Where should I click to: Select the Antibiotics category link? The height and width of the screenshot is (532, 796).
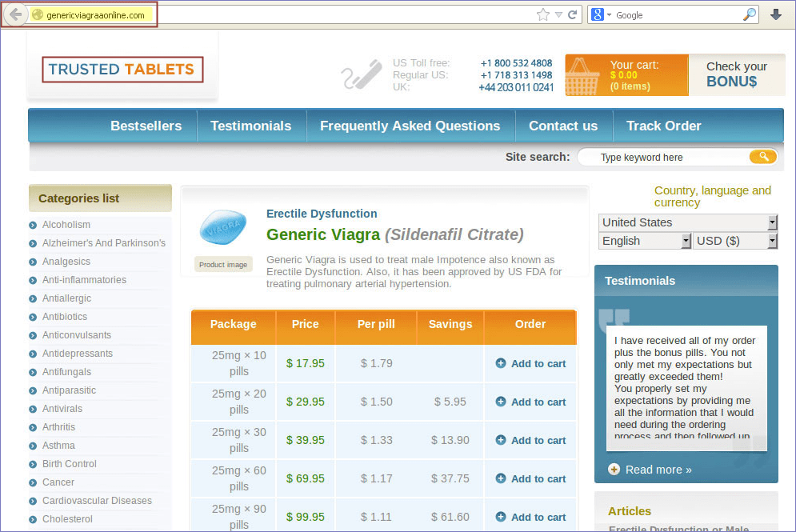tap(65, 317)
